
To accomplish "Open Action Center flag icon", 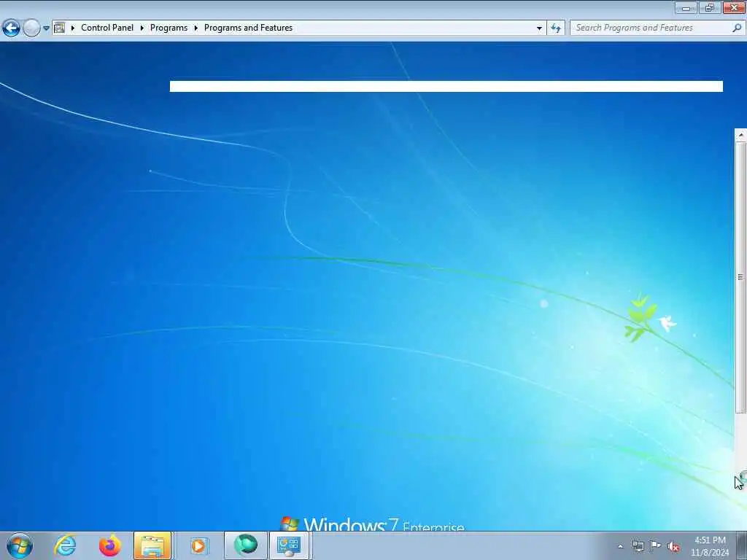I will click(656, 546).
